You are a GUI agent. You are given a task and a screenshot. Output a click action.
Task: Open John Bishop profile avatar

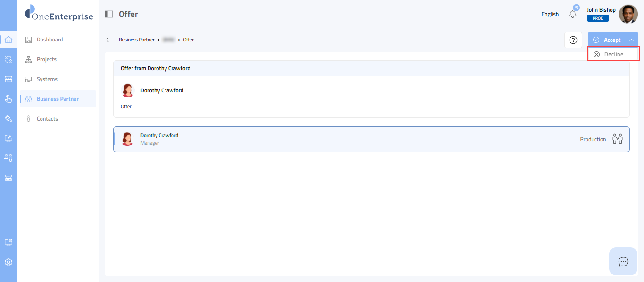click(628, 14)
